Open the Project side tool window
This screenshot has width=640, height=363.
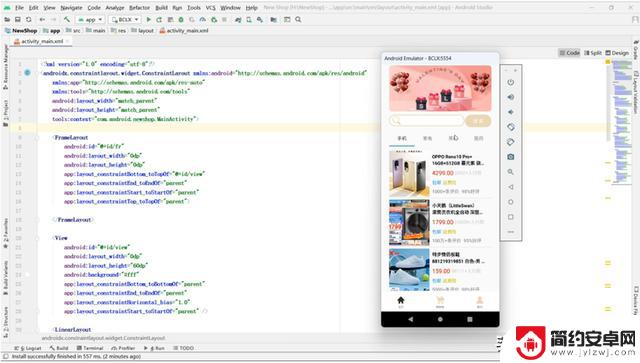5,113
